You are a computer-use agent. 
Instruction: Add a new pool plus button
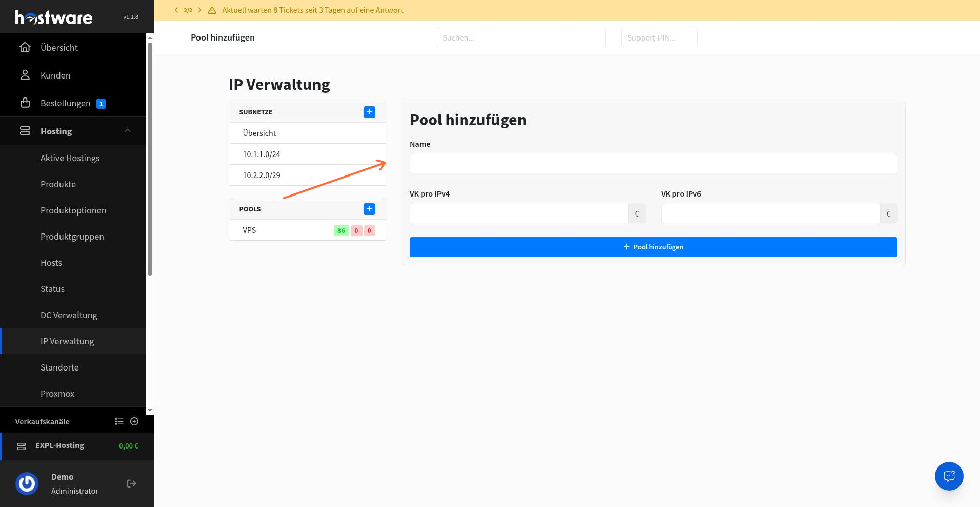tap(369, 209)
